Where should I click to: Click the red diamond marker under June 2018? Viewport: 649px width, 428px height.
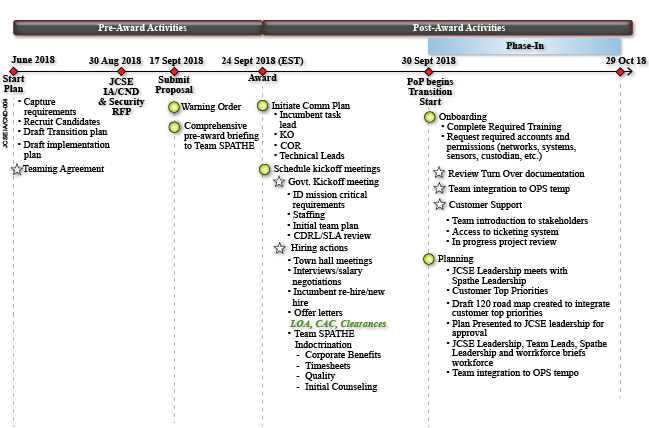coord(13,72)
